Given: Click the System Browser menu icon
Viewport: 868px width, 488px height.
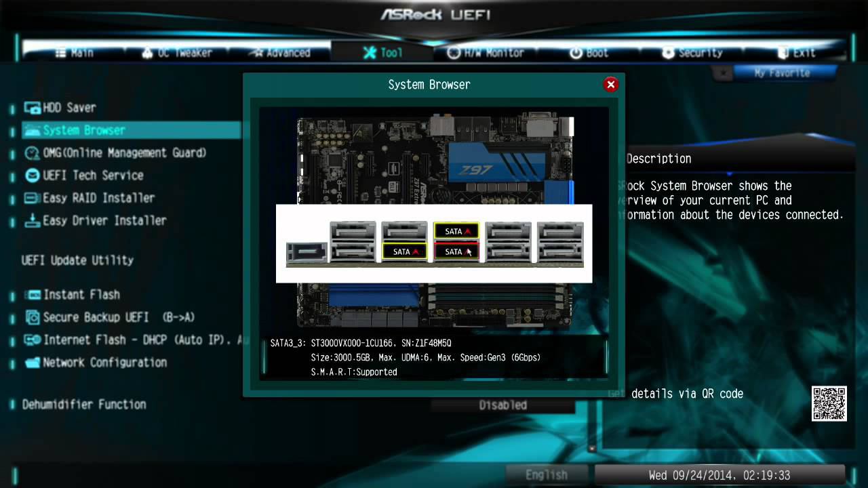Looking at the screenshot, I should coord(32,130).
